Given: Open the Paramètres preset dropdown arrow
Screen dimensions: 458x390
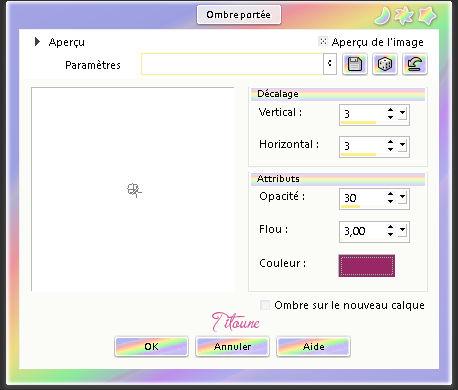Looking at the screenshot, I should (330, 63).
